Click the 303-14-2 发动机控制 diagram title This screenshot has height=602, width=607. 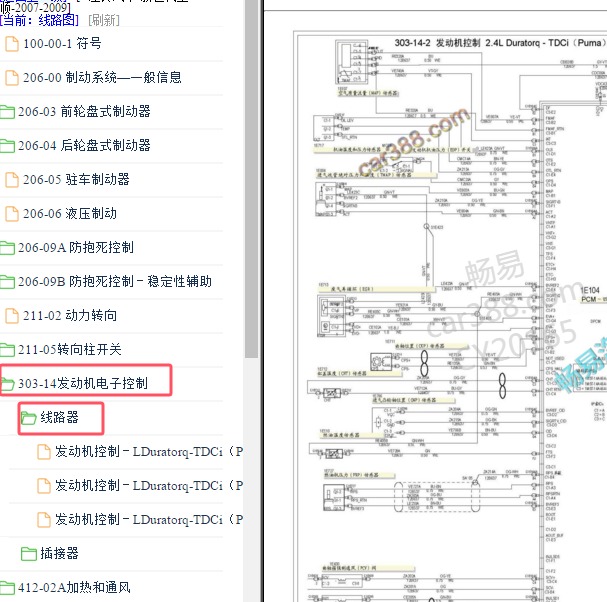point(500,43)
